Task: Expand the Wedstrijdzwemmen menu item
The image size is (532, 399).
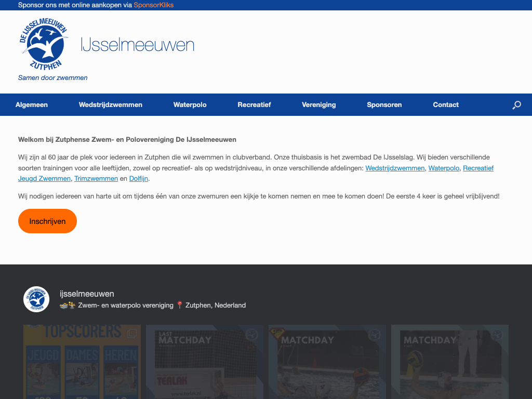Action: (110, 105)
